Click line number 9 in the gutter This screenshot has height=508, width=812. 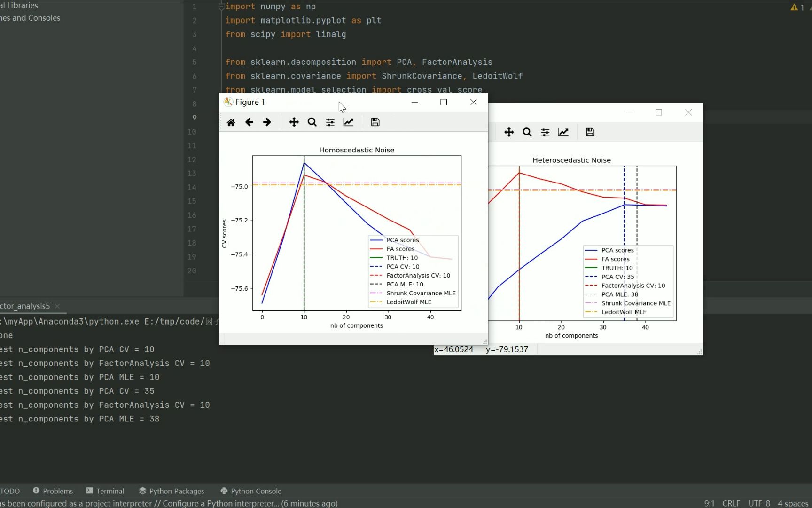(195, 118)
